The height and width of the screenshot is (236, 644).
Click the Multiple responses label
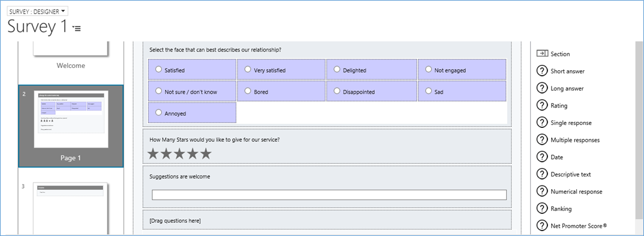click(575, 140)
